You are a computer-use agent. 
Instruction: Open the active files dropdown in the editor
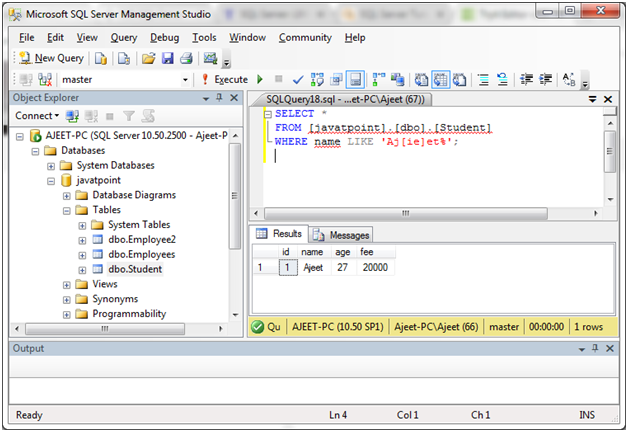pyautogui.click(x=592, y=99)
